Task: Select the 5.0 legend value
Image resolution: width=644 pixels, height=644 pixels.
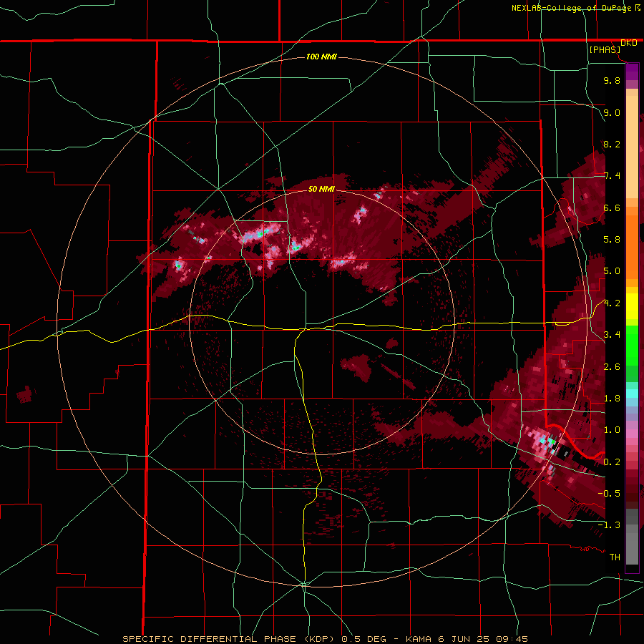Action: [x=612, y=271]
